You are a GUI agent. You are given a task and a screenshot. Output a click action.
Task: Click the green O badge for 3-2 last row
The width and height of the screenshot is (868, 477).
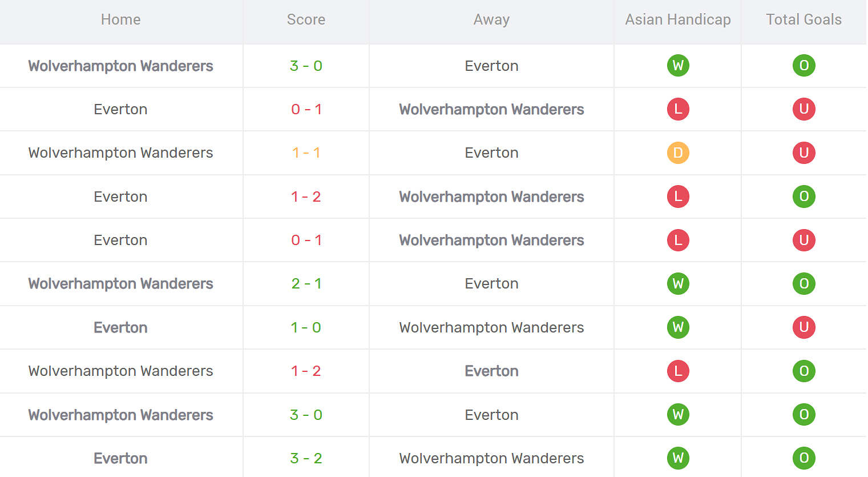point(804,458)
